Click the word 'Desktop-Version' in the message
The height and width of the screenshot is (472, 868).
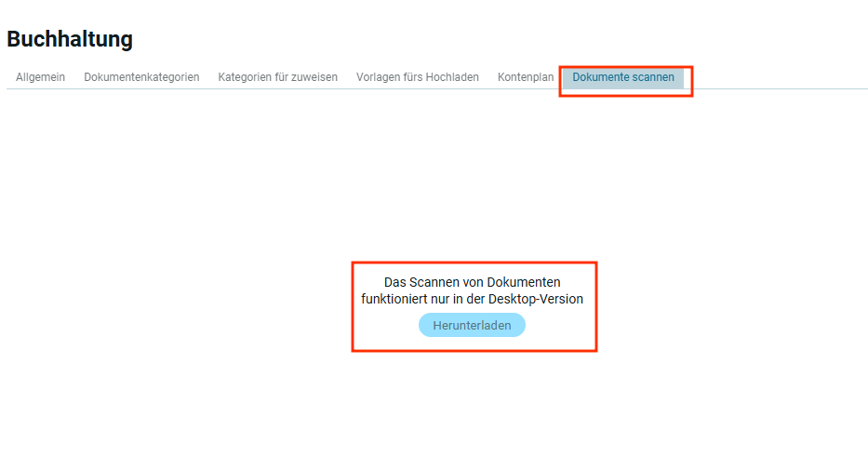[x=536, y=299]
